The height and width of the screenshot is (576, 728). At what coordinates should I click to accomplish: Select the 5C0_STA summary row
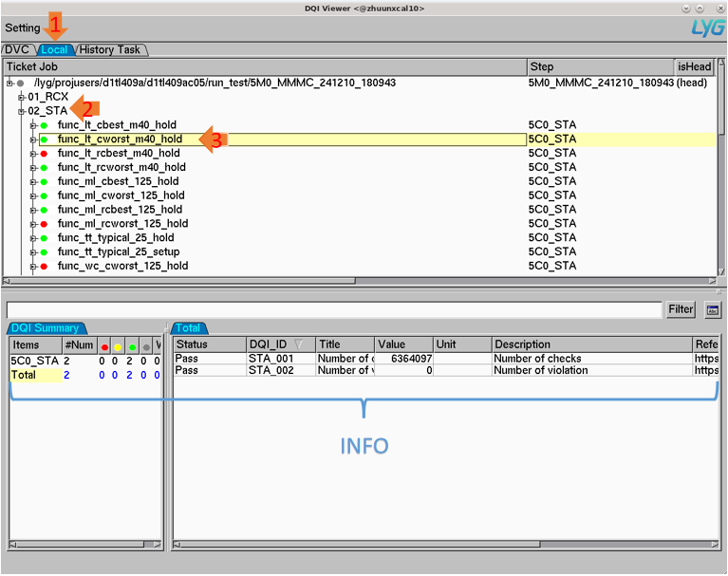pos(85,362)
